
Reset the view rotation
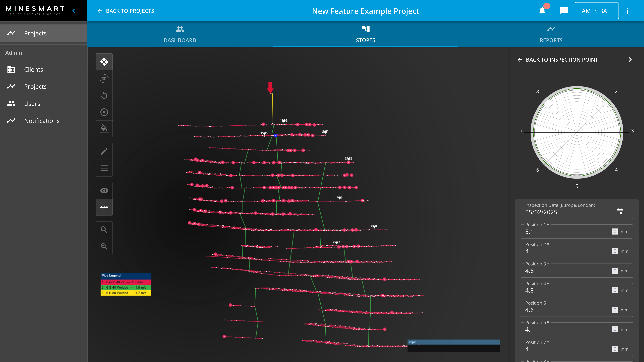[104, 95]
